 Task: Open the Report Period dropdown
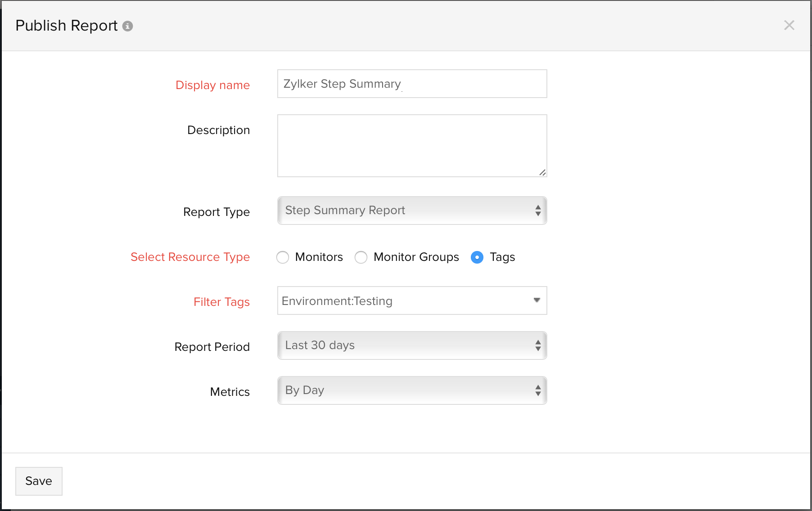coord(412,345)
